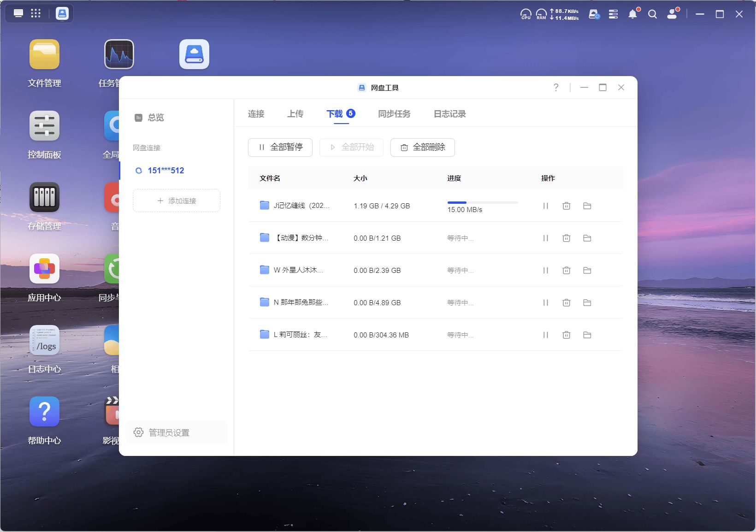The image size is (756, 532).
Task: Open folder for 【动漫】数分钟 download
Action: pyautogui.click(x=587, y=238)
